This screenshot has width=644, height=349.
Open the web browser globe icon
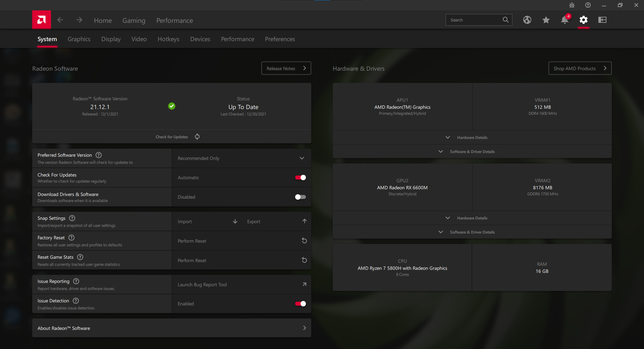527,20
